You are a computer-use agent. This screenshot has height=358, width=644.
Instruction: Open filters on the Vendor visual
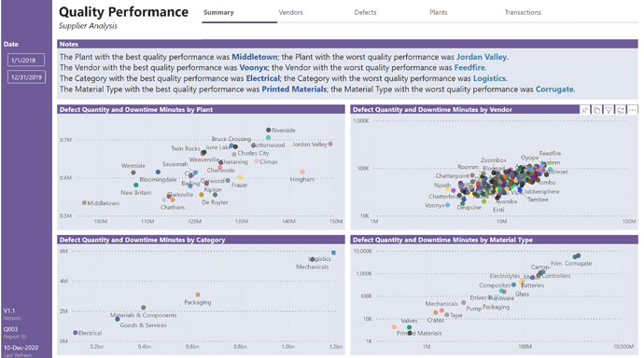(609, 110)
